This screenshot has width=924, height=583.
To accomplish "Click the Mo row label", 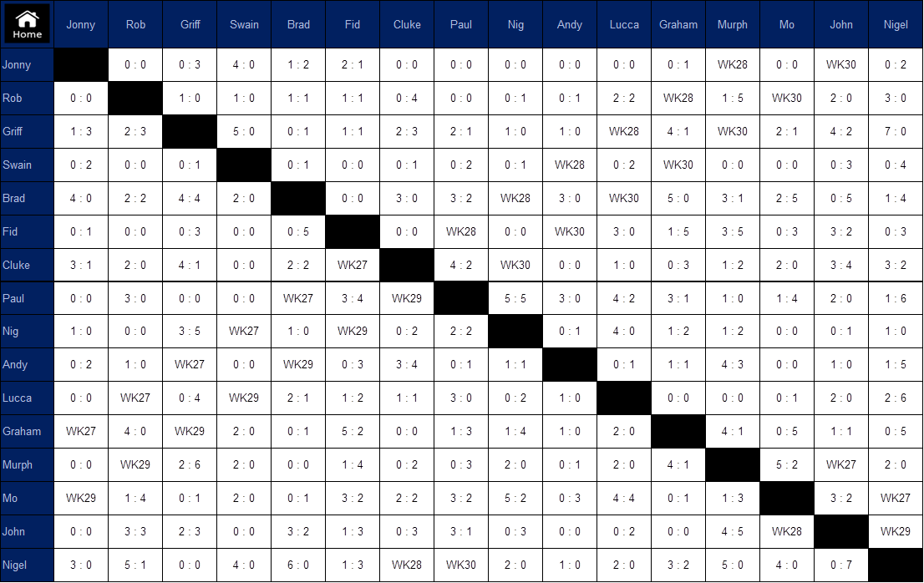I will (27, 498).
